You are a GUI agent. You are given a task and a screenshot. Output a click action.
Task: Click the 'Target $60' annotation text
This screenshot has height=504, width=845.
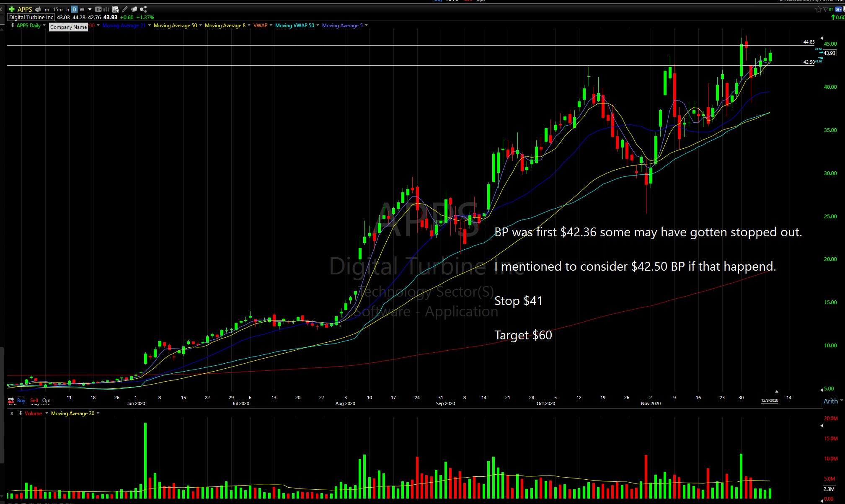pos(523,335)
